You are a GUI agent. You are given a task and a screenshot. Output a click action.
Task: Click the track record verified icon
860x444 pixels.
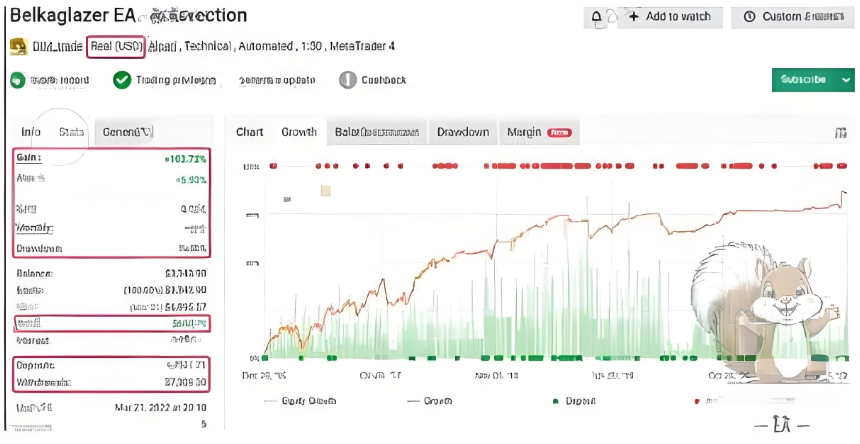click(18, 80)
